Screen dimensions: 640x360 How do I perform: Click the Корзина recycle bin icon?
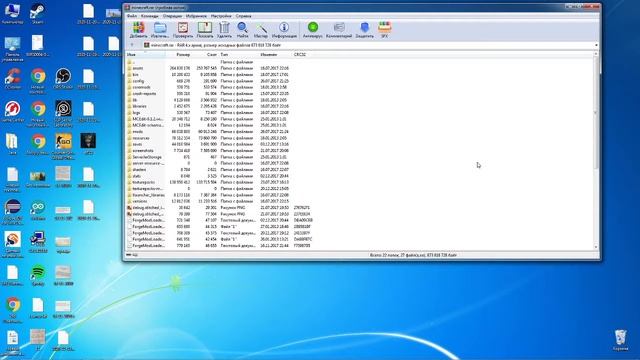coord(620,340)
